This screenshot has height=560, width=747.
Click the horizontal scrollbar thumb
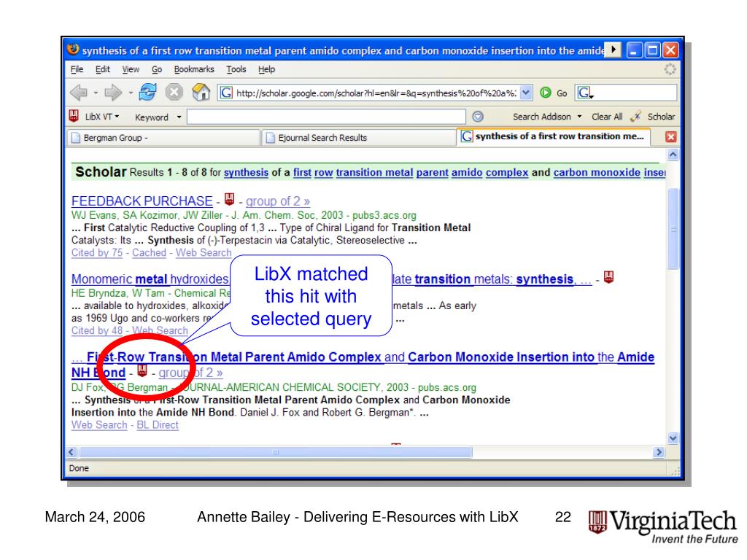click(x=275, y=452)
